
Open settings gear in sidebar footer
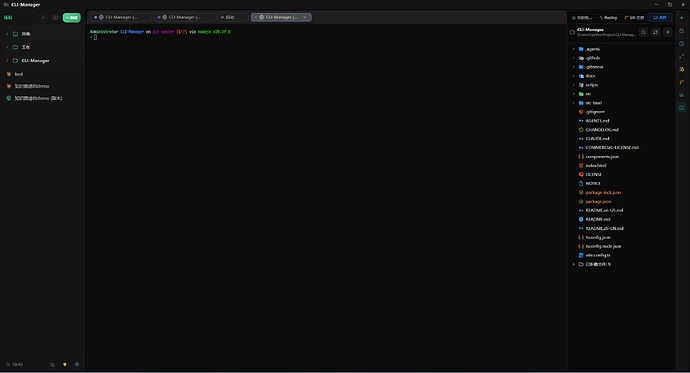[x=77, y=364]
